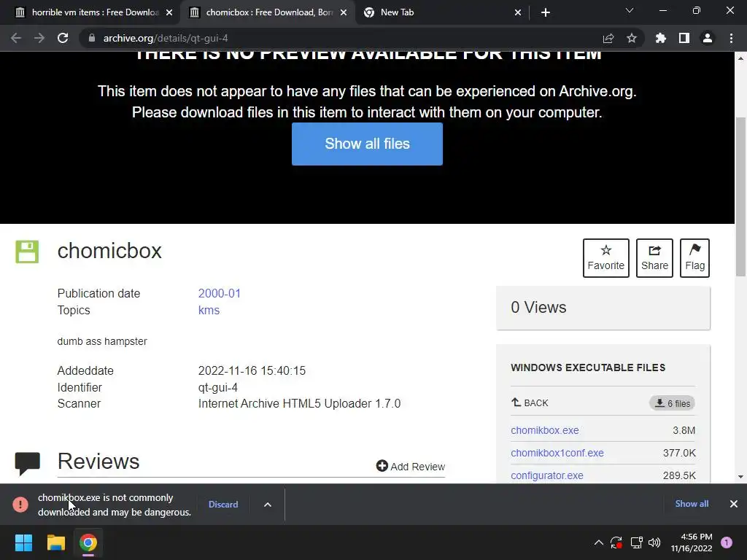Switch to the New Tab tab
The width and height of the screenshot is (747, 560).
click(442, 12)
